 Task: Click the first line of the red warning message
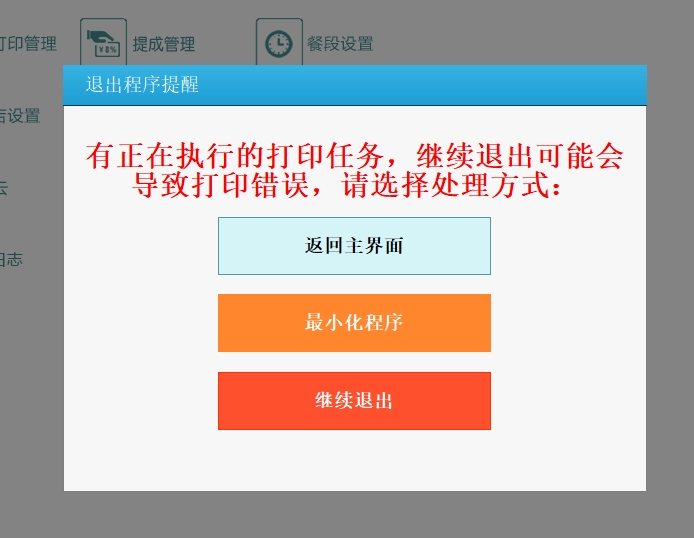354,156
